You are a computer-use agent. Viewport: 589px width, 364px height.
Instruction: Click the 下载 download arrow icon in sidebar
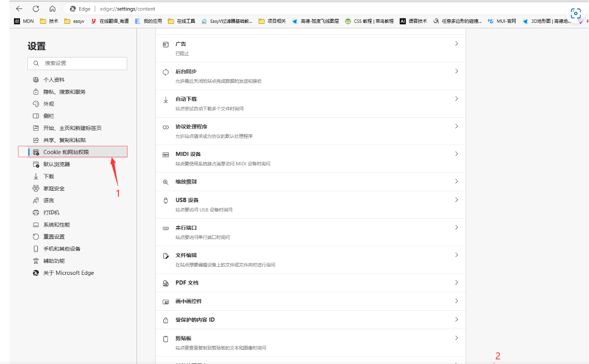(36, 176)
